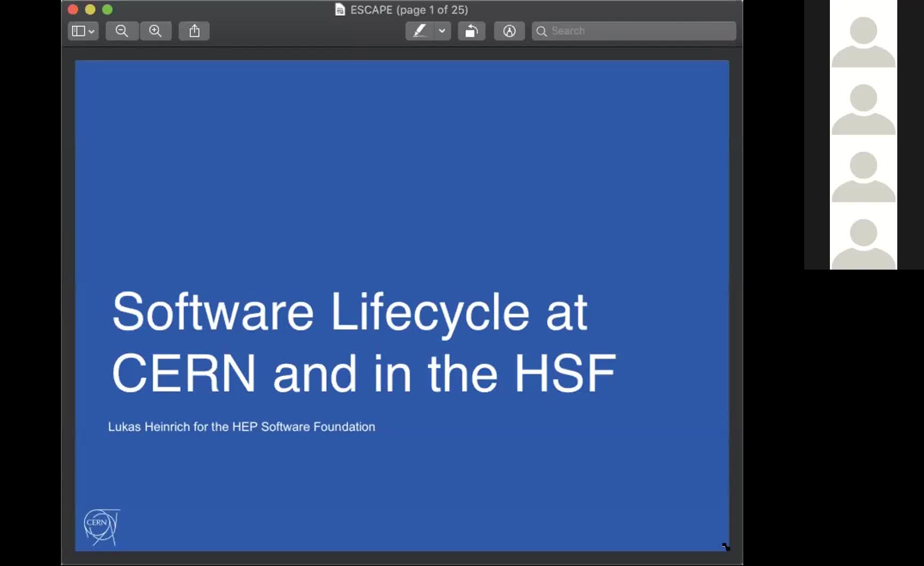
Task: Show the Markup toolbar
Action: [509, 31]
